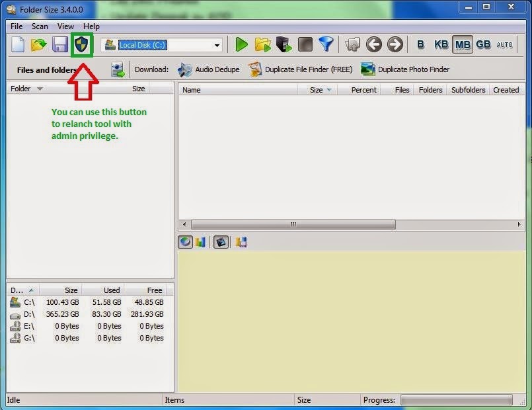
Task: Switch size units to KB
Action: 441,44
